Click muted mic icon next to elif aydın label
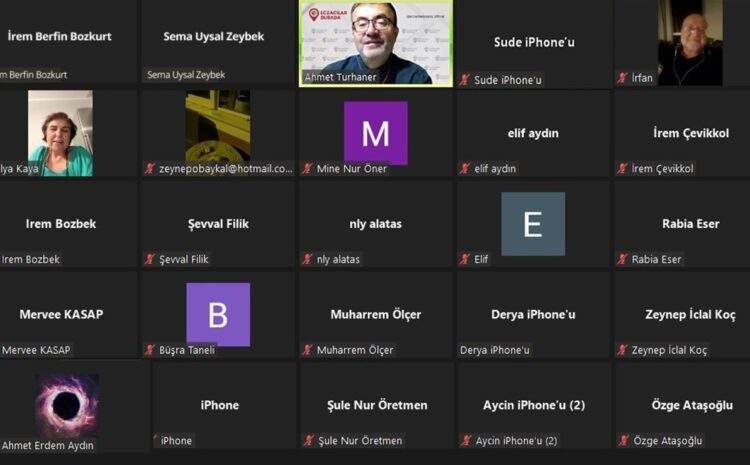The image size is (750, 465). coord(465,168)
